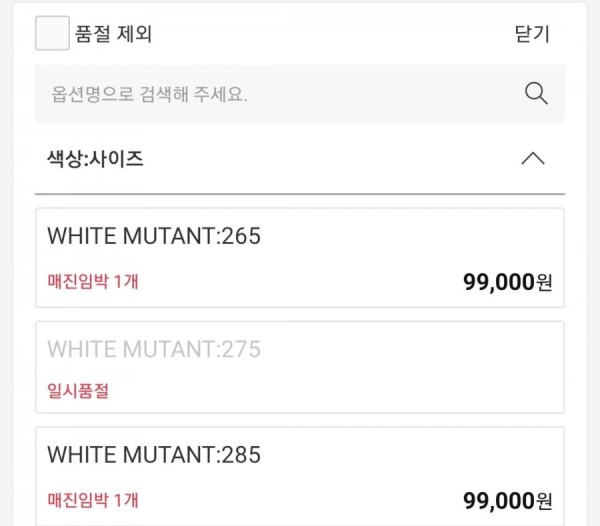
Task: Close the option panel via 닫기
Action: pos(532,34)
